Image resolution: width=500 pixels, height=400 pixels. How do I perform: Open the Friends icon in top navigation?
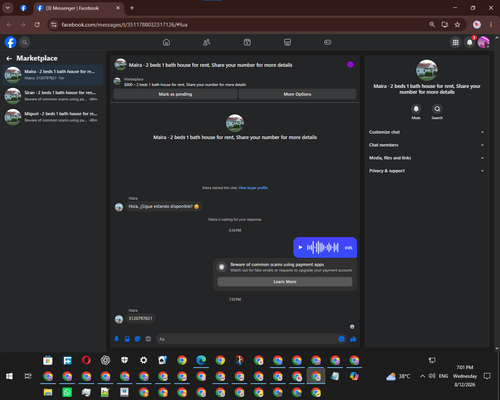[x=207, y=42]
